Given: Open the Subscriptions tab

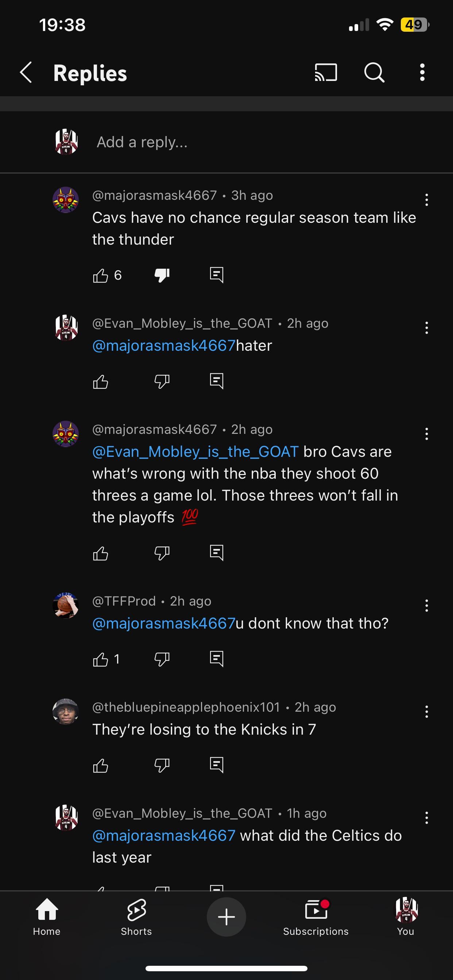Looking at the screenshot, I should 315,917.
